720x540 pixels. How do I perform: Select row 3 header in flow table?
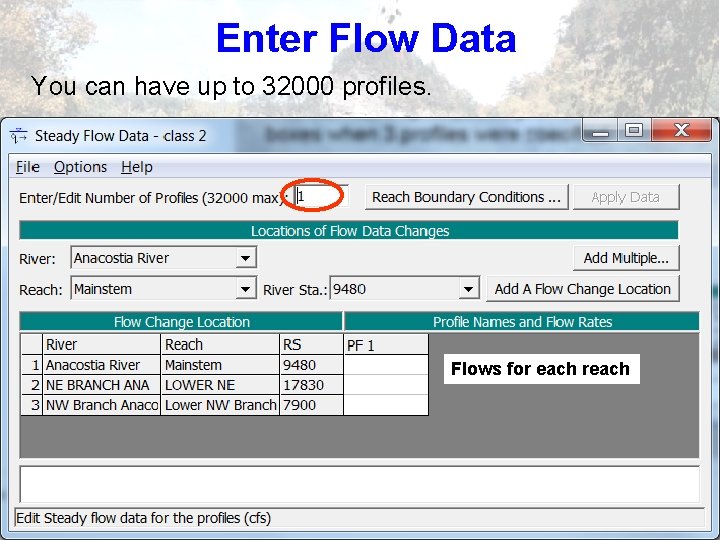[x=32, y=405]
